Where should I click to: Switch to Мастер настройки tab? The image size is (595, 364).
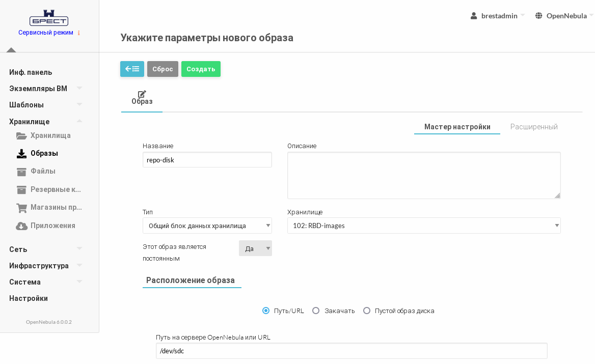click(x=457, y=127)
